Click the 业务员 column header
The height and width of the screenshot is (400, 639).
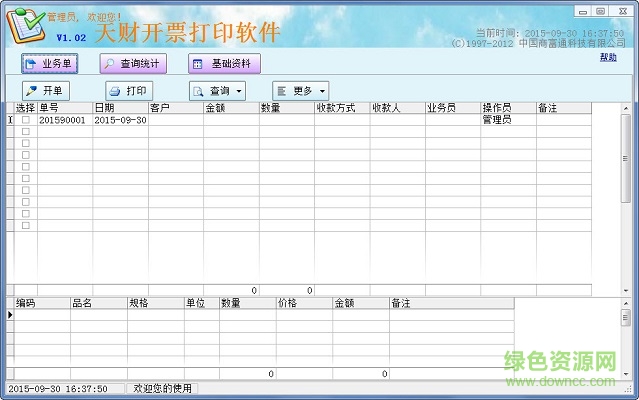pos(453,108)
